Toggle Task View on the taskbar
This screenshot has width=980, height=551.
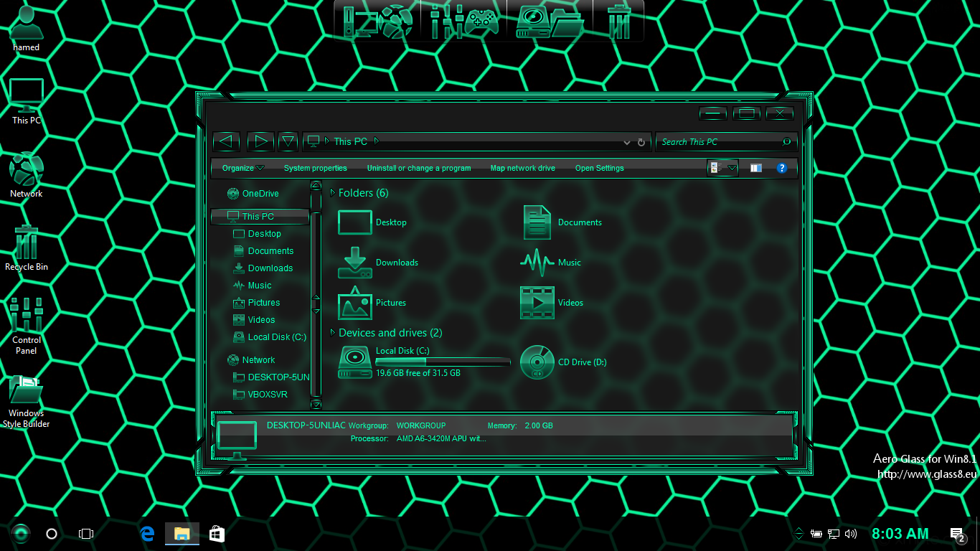(x=86, y=534)
